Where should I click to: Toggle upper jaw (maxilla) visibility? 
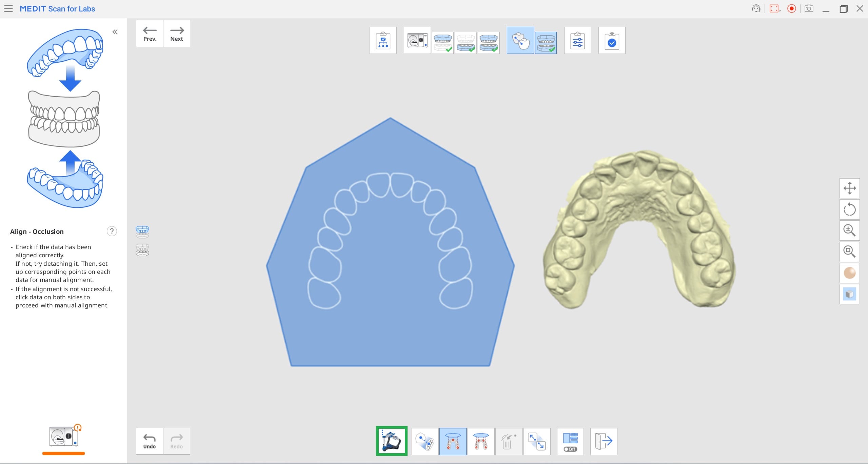tap(142, 232)
